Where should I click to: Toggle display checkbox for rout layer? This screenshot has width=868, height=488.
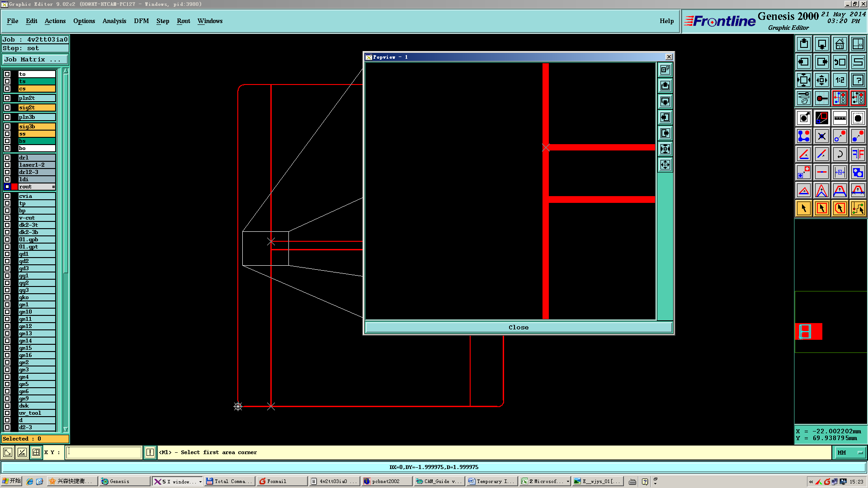click(x=7, y=187)
